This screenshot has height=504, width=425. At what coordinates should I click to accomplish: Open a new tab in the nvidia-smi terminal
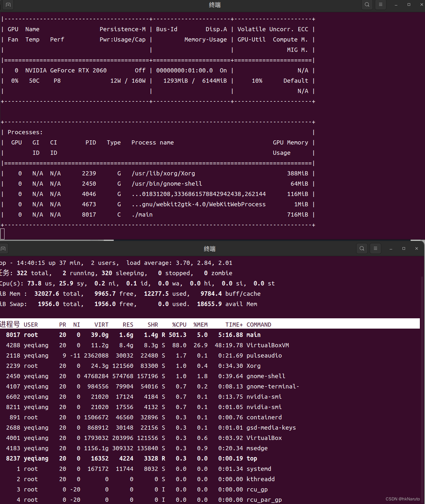point(8,5)
